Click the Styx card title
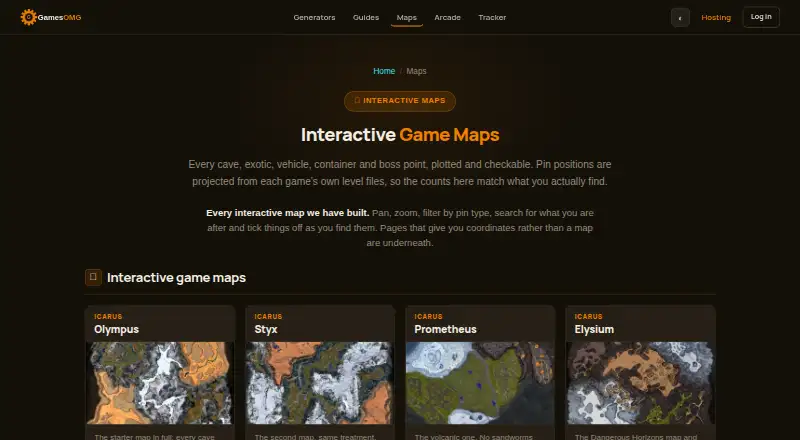Image resolution: width=800 pixels, height=440 pixels. 266,329
